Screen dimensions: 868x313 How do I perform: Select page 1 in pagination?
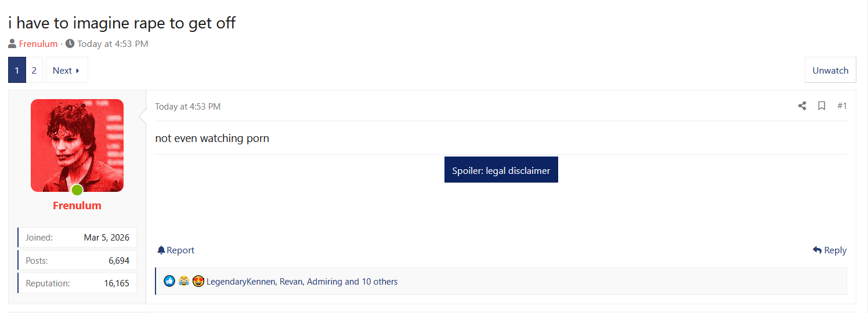pos(17,70)
